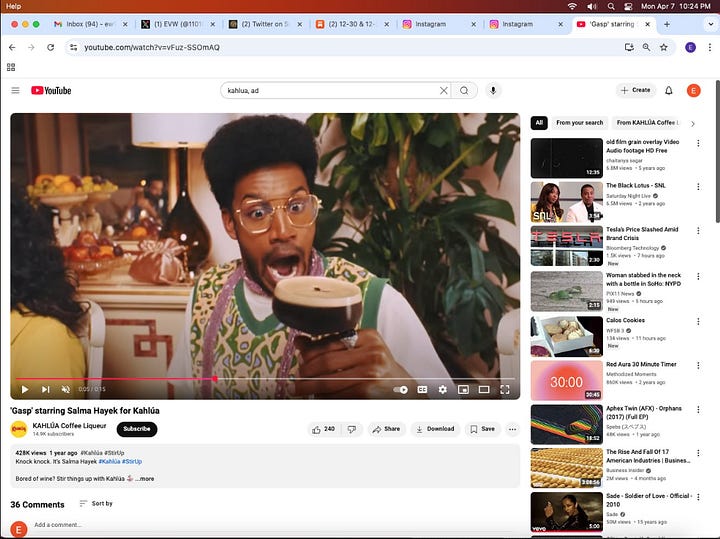The image size is (720, 539).
Task: Enter fullscreen mode icon
Action: 505,389
